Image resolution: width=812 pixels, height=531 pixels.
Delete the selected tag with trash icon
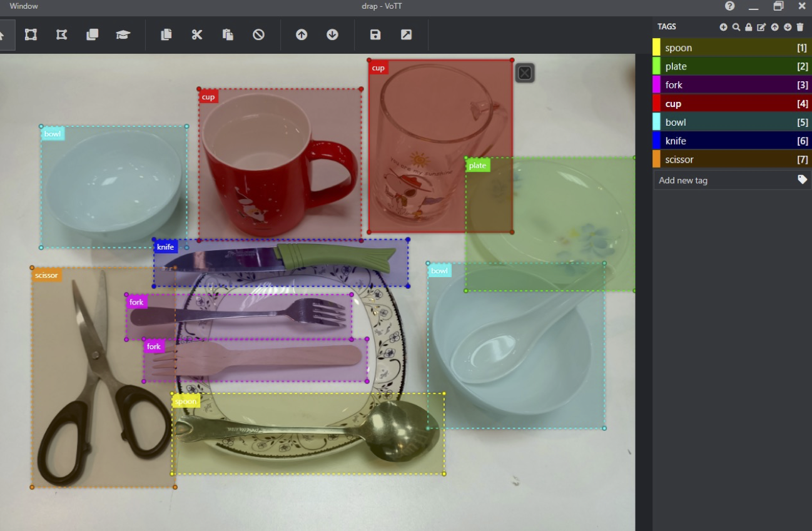coord(800,27)
